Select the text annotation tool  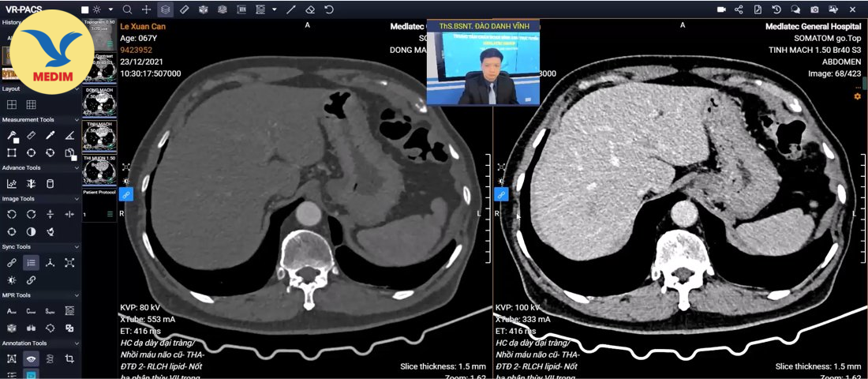[12, 358]
